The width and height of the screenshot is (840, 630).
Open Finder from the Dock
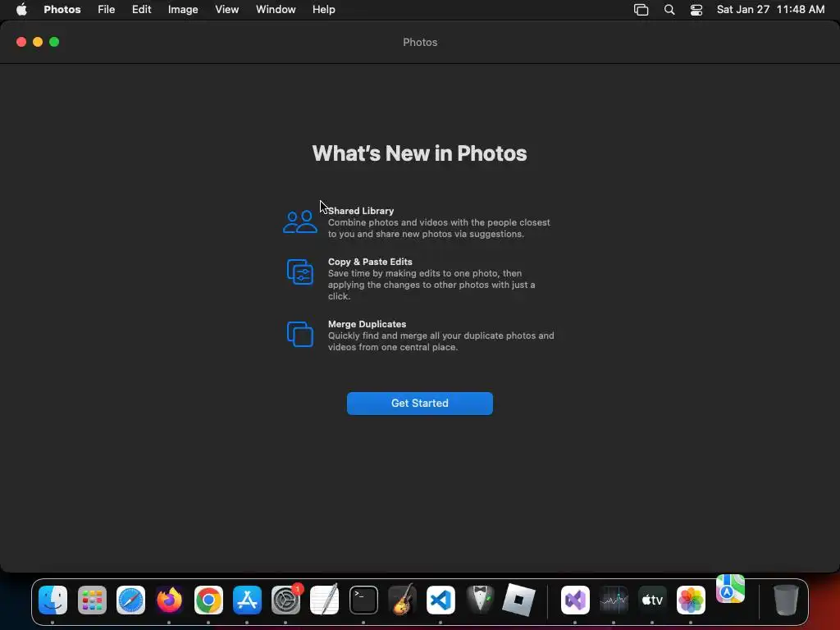(x=52, y=600)
